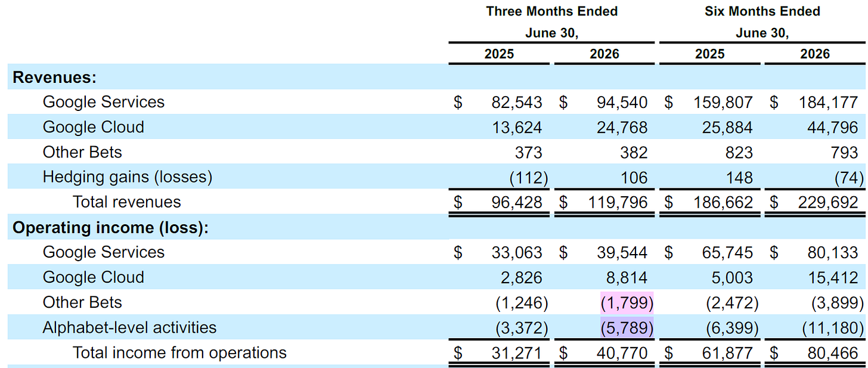Click the Other Bets revenue value 793

click(x=845, y=153)
